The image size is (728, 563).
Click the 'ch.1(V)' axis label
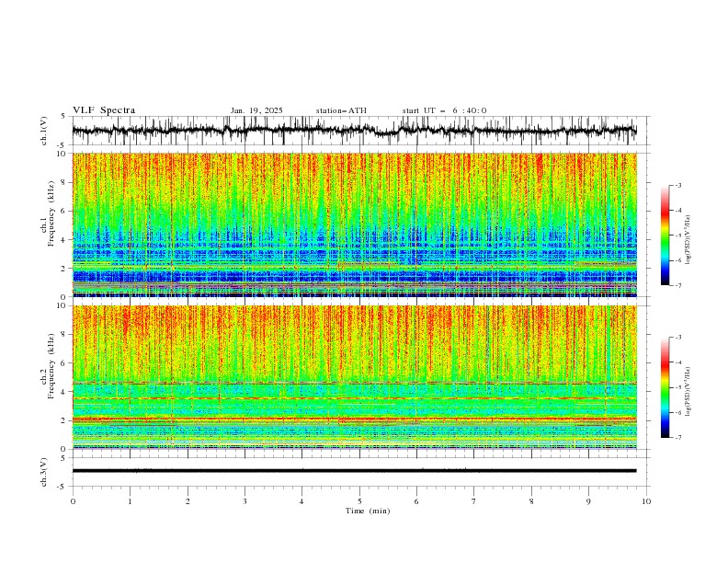coord(43,131)
